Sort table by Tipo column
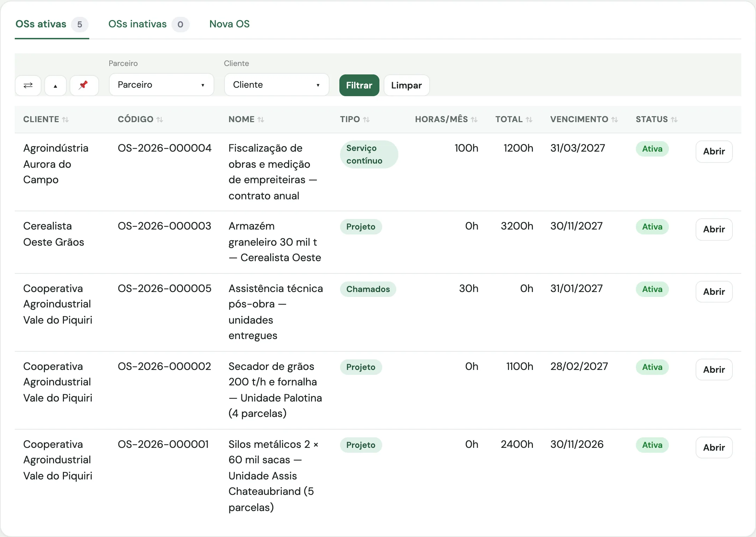Viewport: 756px width, 537px height. 355,119
